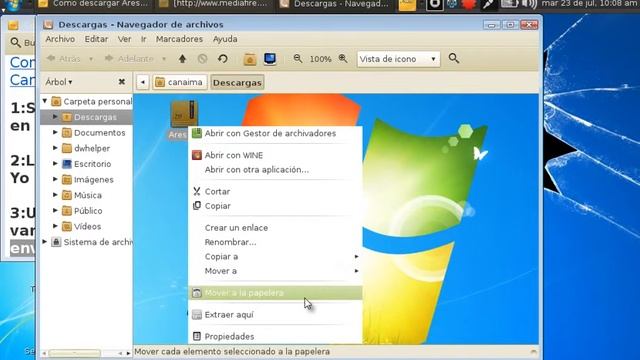Zoom out with the minus magnifier
Screen dimensions: 640x360
[x=298, y=59]
